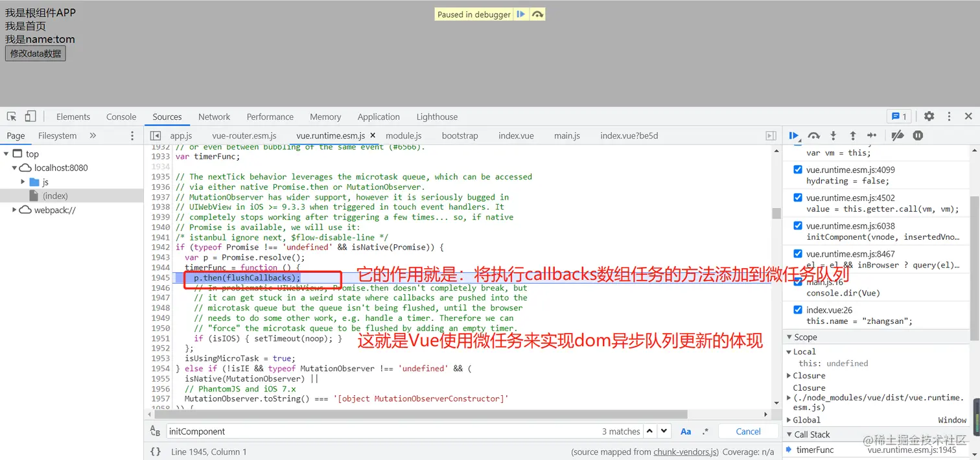
Task: Expand the Global scope
Action: pyautogui.click(x=789, y=420)
